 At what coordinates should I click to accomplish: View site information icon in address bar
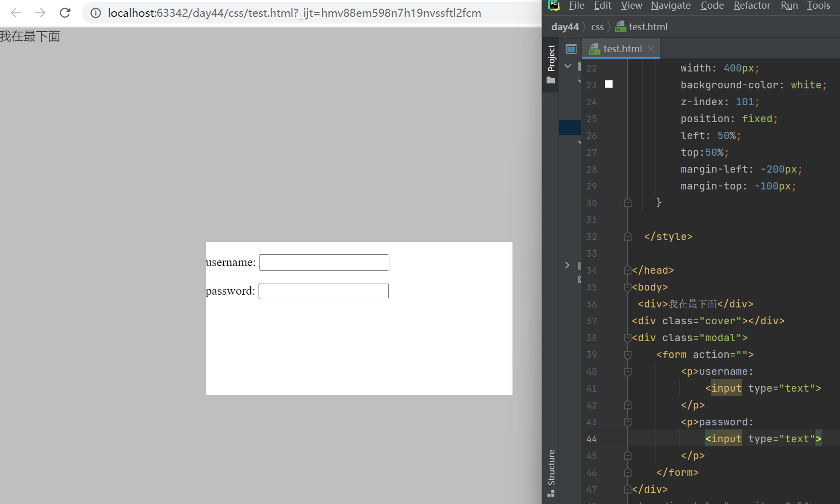point(96,13)
